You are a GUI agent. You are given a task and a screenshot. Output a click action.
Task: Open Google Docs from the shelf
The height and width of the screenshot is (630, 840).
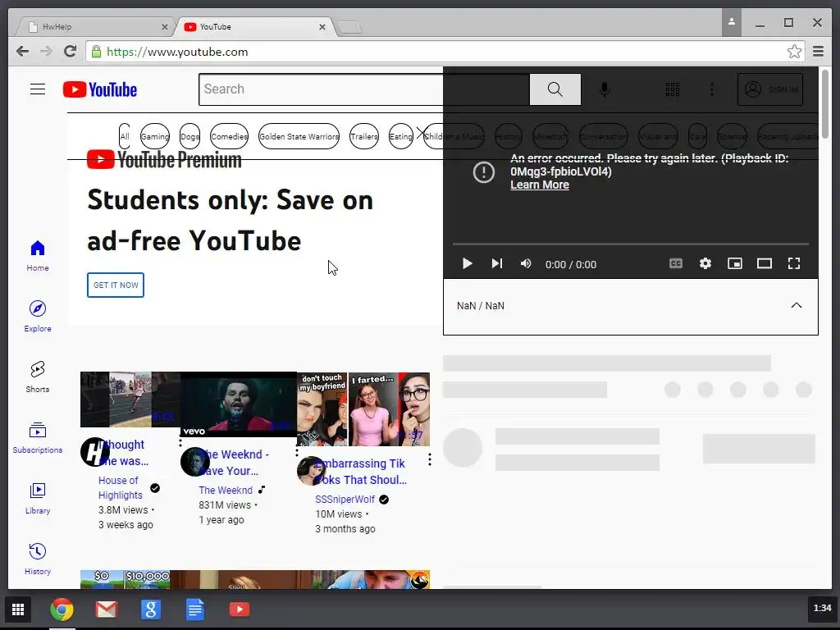point(195,609)
